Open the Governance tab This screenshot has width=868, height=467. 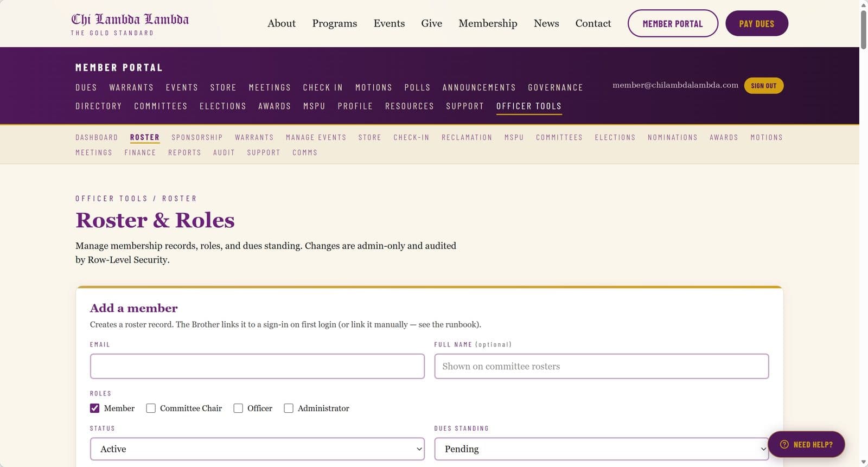pyautogui.click(x=556, y=87)
